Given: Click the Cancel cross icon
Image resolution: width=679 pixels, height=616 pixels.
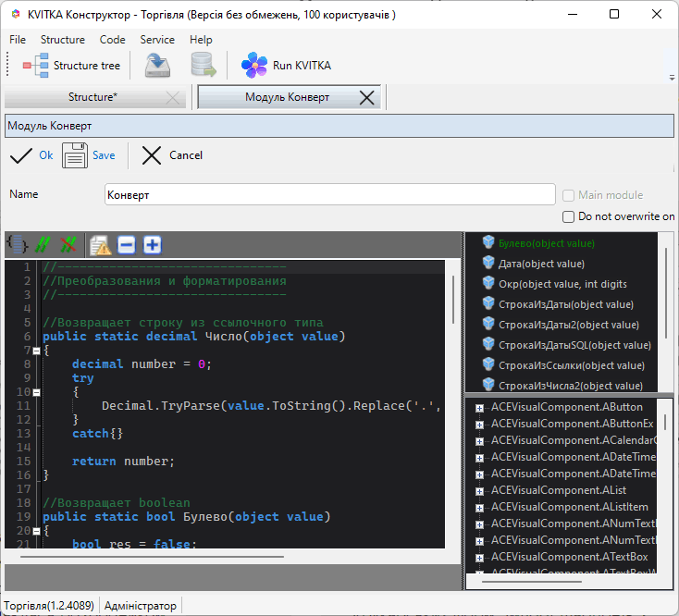Looking at the screenshot, I should pyautogui.click(x=152, y=155).
